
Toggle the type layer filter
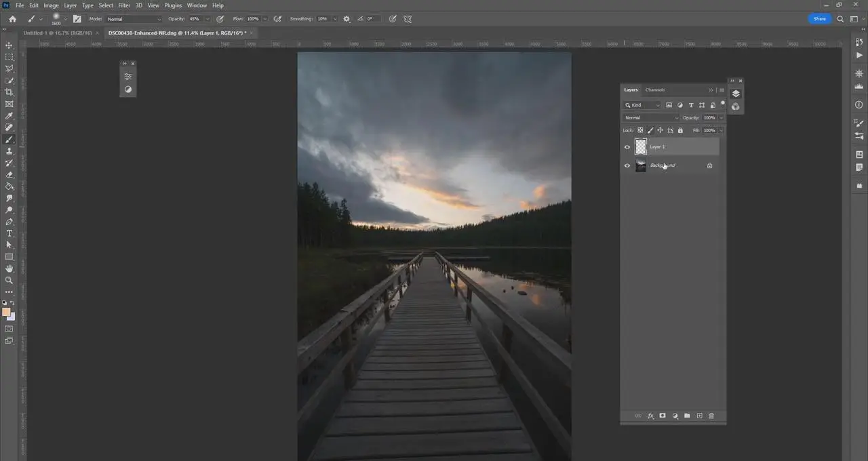click(691, 105)
